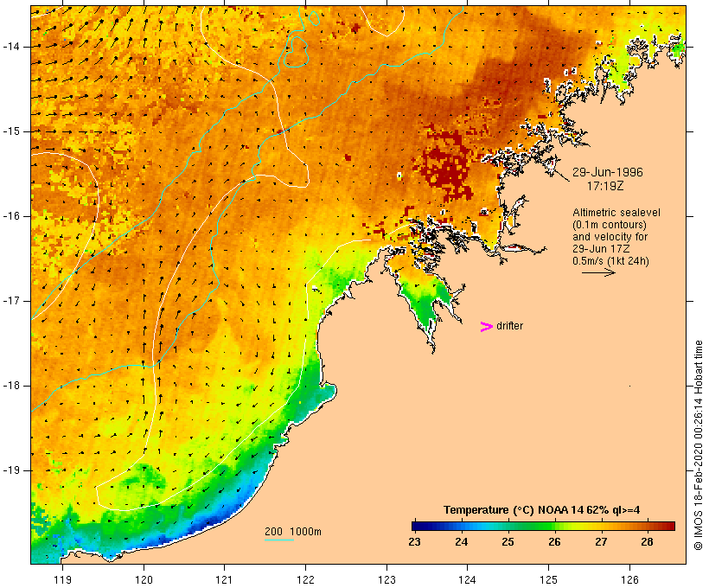This screenshot has height=588, width=709.
Task: Click the latitude axis label '-17'
Action: pyautogui.click(x=11, y=301)
